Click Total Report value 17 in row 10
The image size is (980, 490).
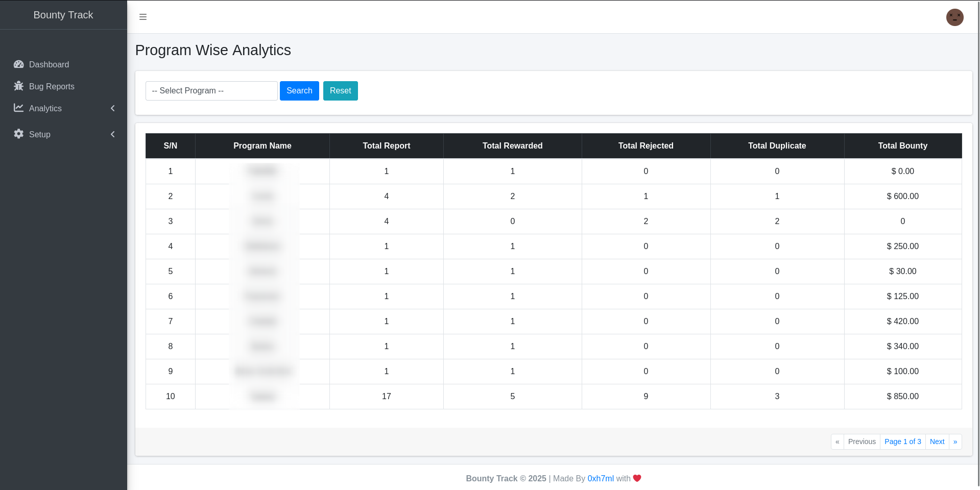pos(387,397)
